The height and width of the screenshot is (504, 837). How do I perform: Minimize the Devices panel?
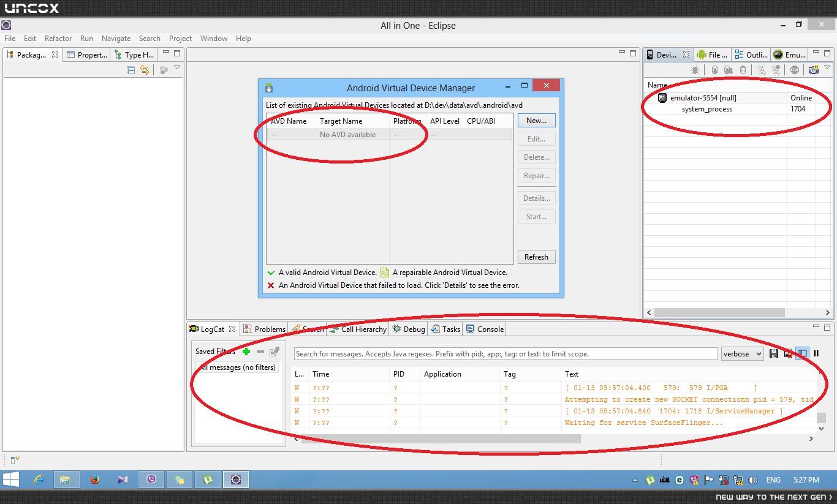point(816,53)
